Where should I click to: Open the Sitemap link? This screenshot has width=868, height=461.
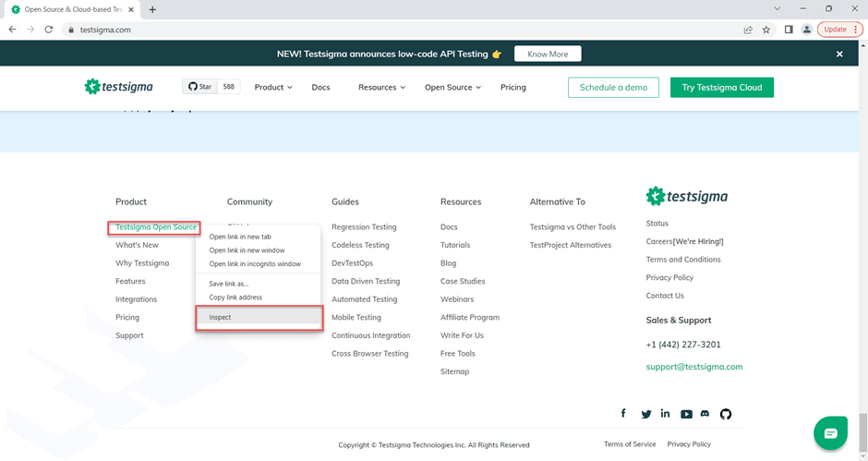454,371
